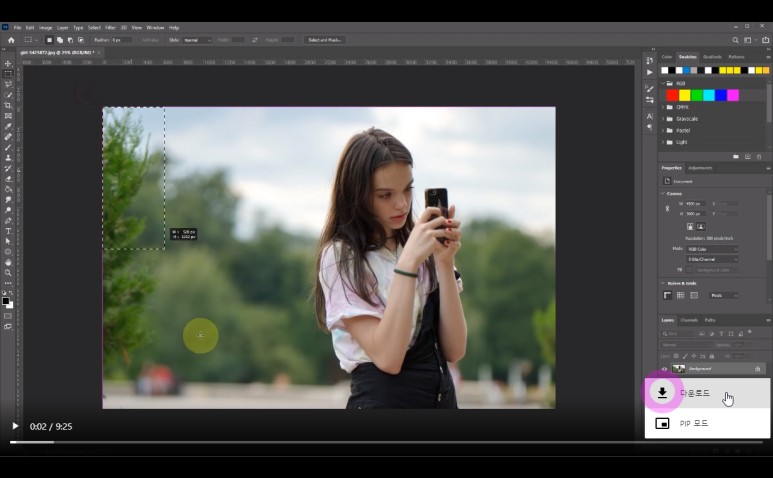
Task: Switch to the Gradients tab
Action: pyautogui.click(x=712, y=57)
